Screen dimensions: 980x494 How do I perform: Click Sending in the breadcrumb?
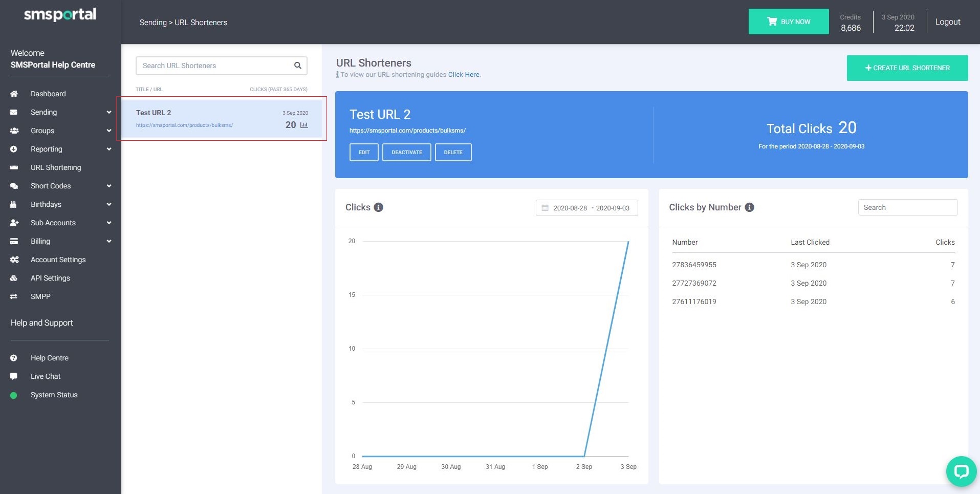tap(153, 22)
